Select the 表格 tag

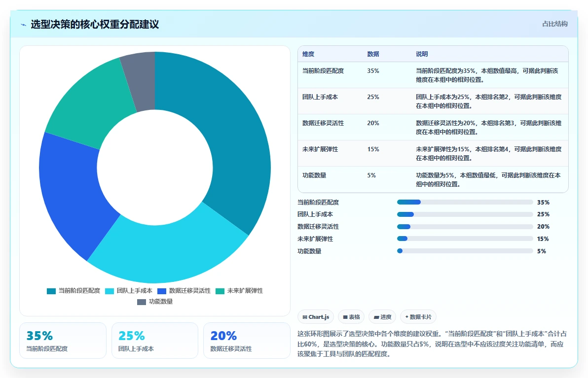coord(351,317)
